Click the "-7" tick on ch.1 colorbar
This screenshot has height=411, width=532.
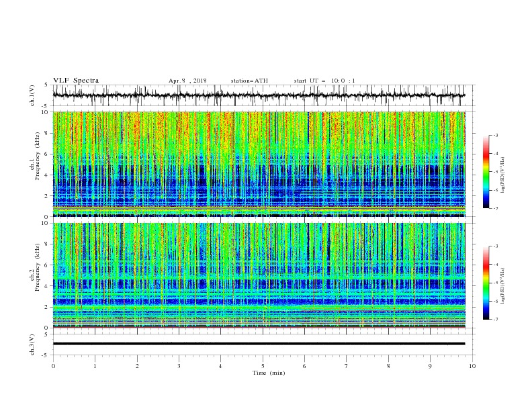point(495,208)
